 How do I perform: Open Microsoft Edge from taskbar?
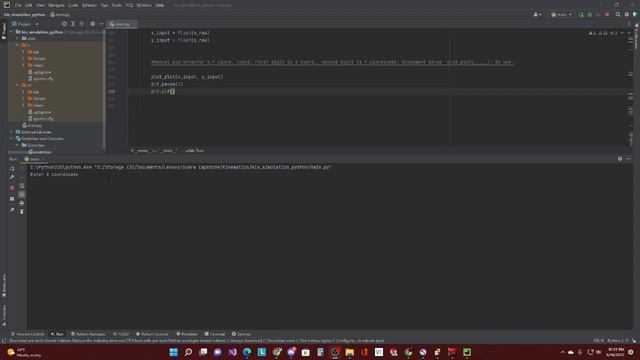(247, 352)
